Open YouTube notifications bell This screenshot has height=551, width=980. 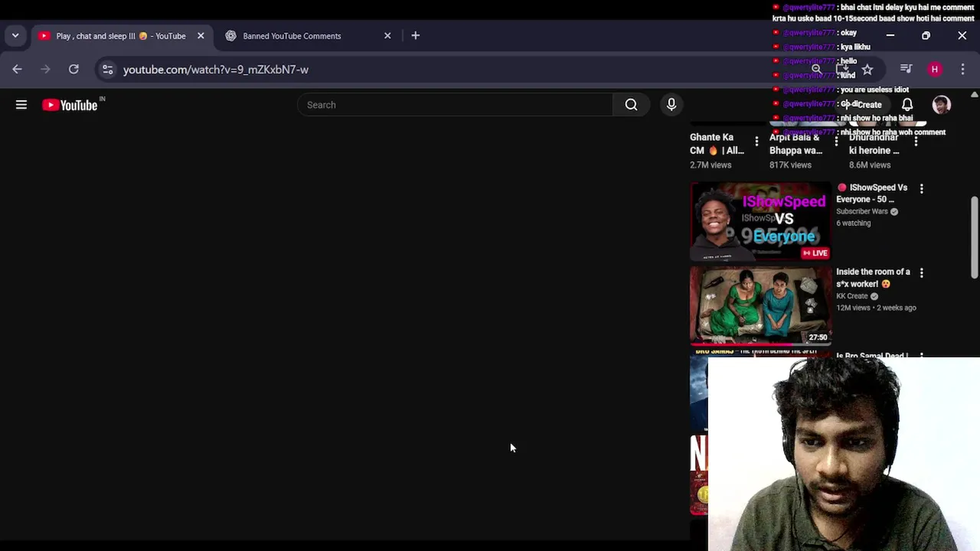pos(907,105)
